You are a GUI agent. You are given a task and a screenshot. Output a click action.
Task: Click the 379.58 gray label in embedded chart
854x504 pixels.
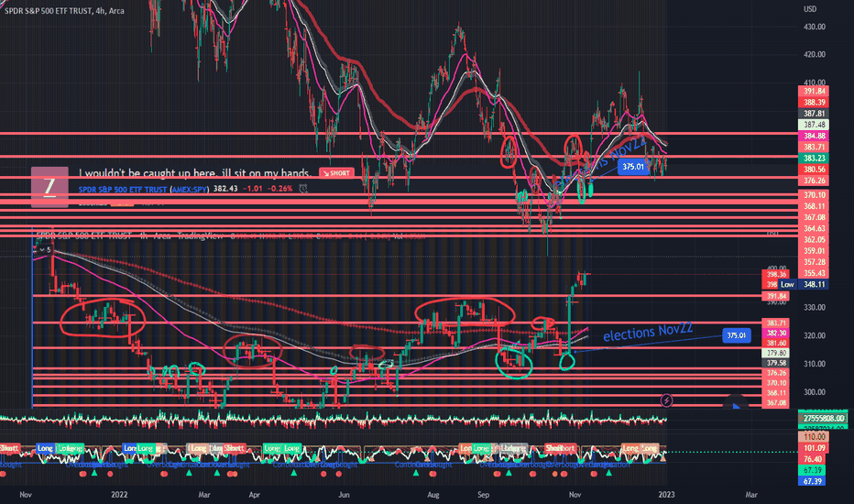click(x=776, y=363)
